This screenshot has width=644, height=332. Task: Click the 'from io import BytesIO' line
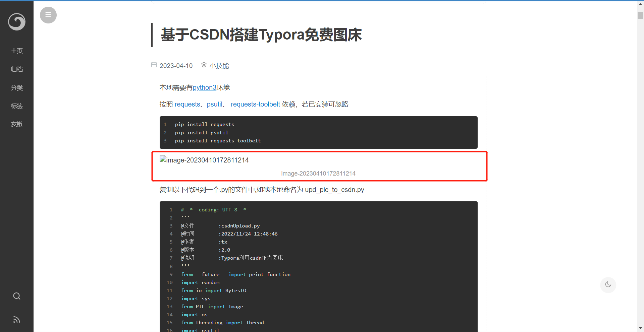point(214,290)
